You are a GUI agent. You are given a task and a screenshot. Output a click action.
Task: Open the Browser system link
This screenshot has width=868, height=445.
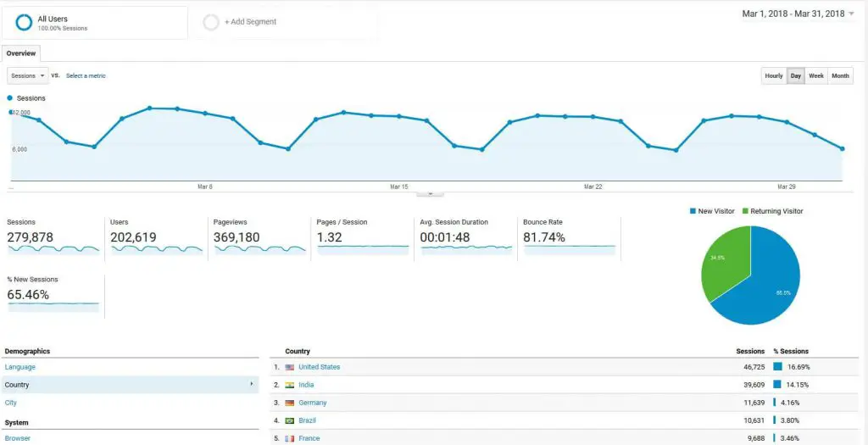point(18,438)
